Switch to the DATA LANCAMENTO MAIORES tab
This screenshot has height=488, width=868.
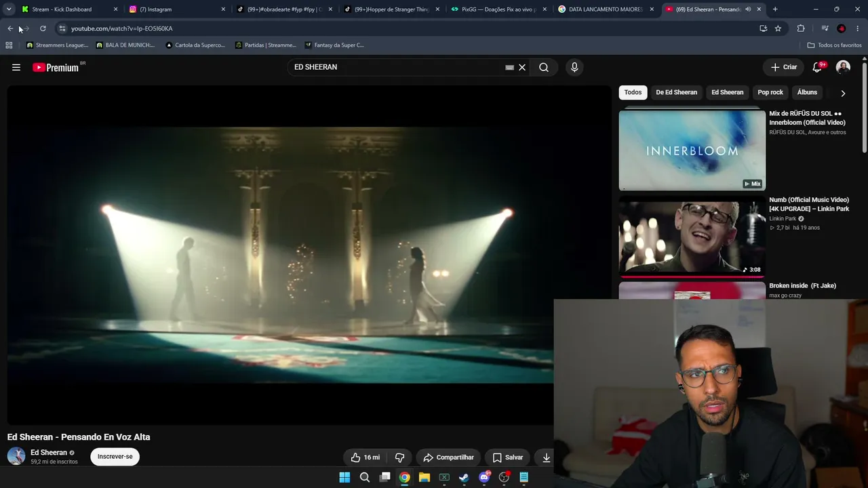[x=607, y=9]
